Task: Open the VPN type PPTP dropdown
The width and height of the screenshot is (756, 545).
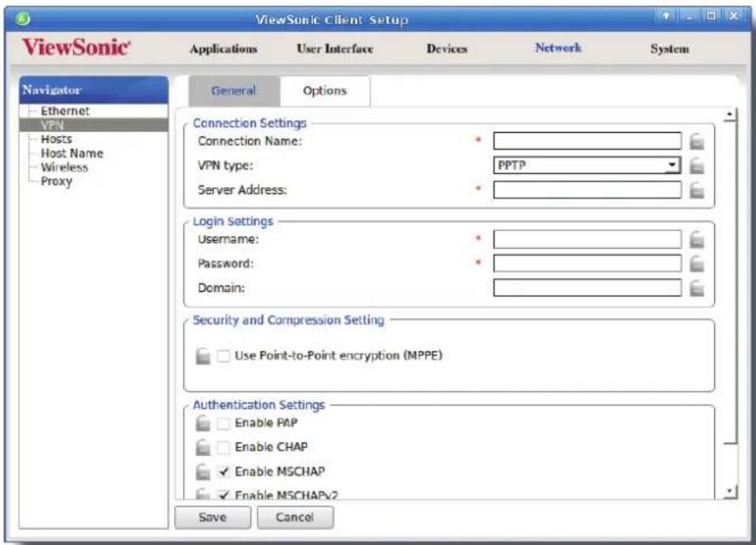Action: point(586,165)
